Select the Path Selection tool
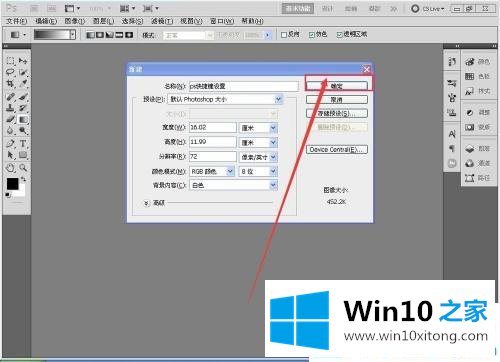Screen dimensions: 500x362 [10, 155]
